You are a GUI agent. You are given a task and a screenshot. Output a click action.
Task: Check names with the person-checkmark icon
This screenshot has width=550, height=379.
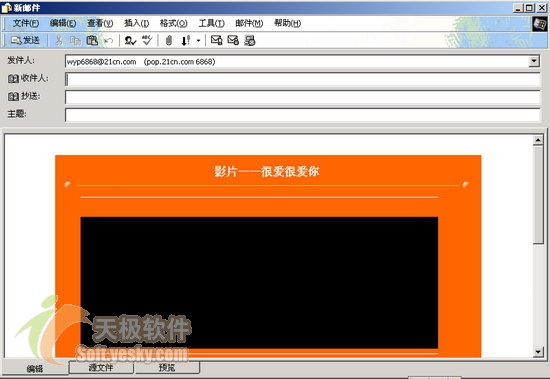[x=130, y=41]
